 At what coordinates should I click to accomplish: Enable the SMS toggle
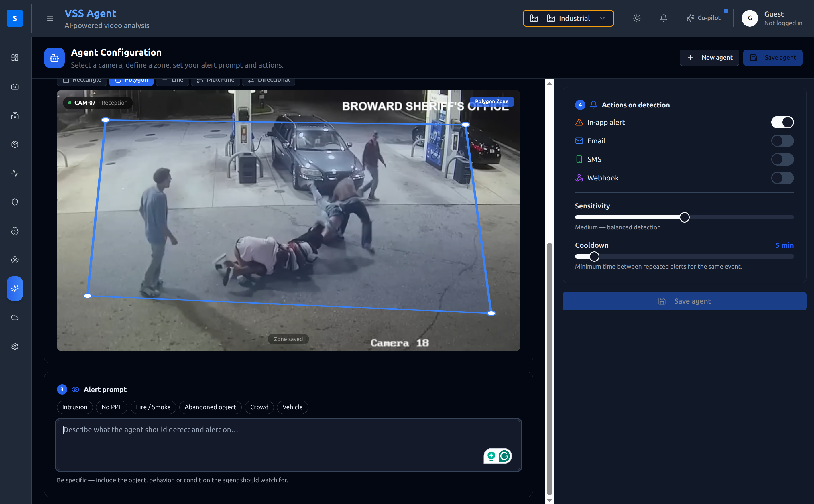pos(782,159)
